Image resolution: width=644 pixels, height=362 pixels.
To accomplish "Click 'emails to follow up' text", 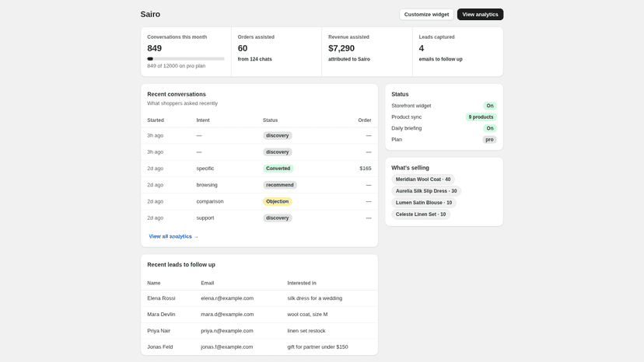I will tap(440, 59).
